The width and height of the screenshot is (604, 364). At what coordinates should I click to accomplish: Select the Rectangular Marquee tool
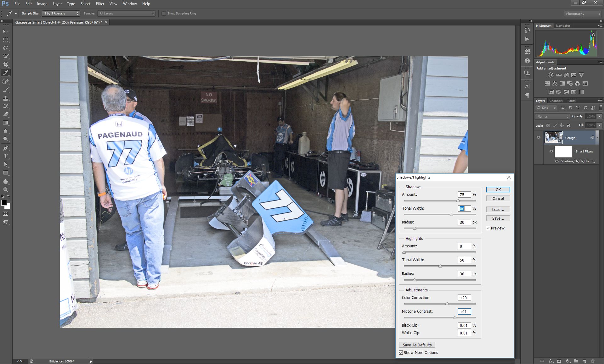(6, 40)
